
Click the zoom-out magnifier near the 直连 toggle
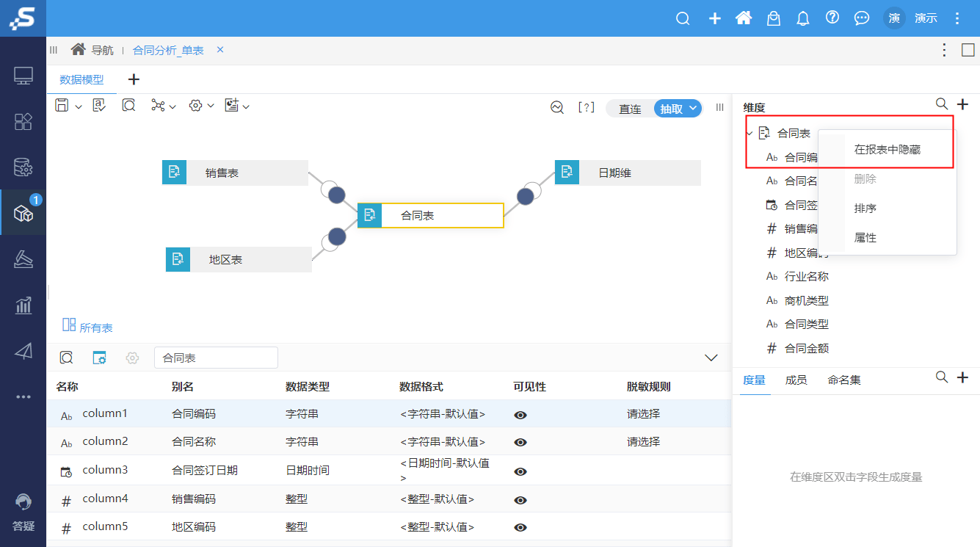click(556, 107)
